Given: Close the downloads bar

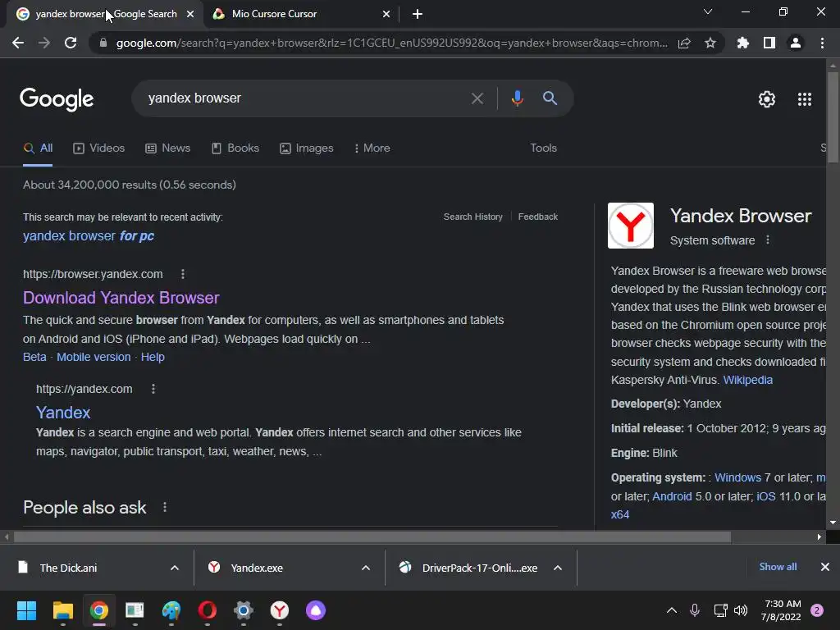Looking at the screenshot, I should click(x=825, y=567).
